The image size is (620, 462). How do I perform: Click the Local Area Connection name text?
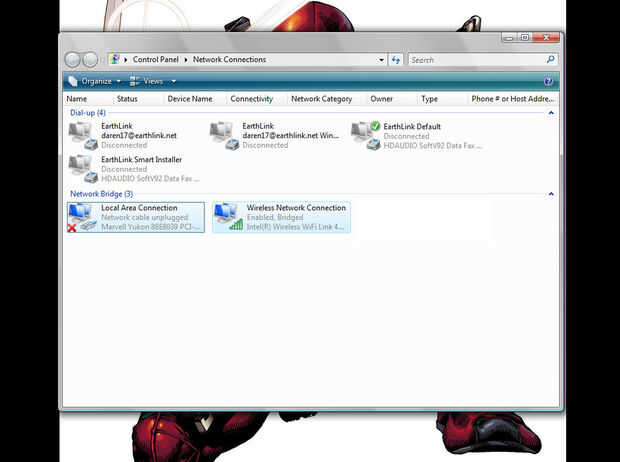pos(139,208)
